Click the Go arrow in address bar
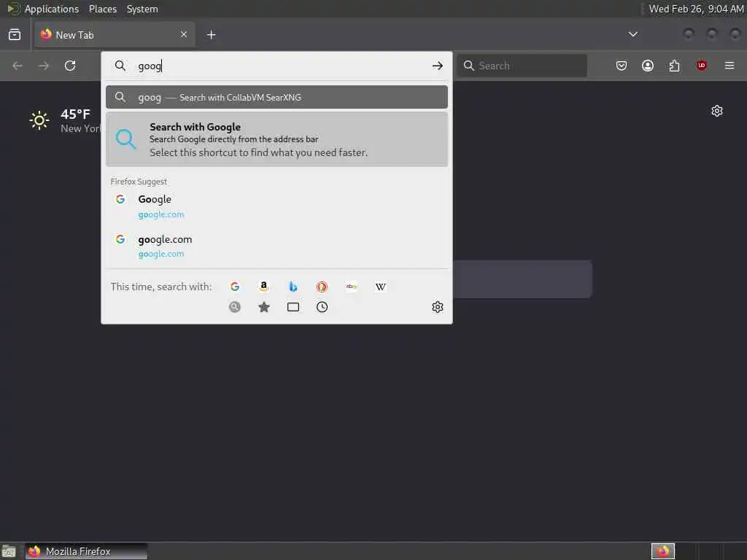The height and width of the screenshot is (560, 747). pos(438,66)
